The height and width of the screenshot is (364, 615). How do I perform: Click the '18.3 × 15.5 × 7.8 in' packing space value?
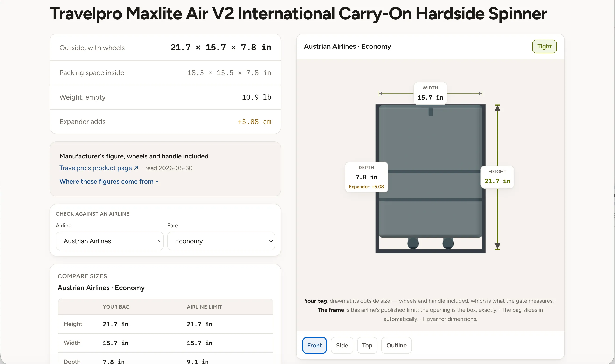point(229,73)
